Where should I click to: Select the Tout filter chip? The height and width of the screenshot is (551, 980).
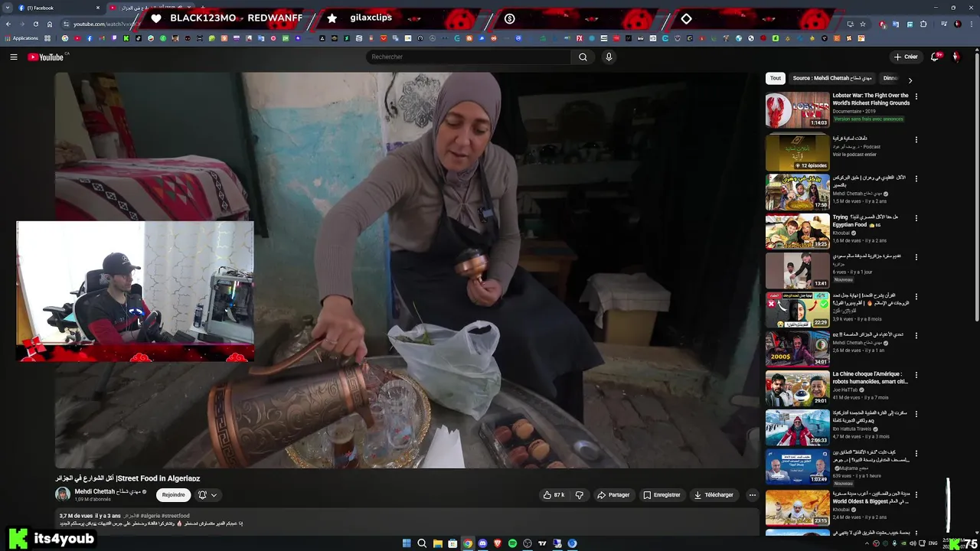tap(776, 78)
